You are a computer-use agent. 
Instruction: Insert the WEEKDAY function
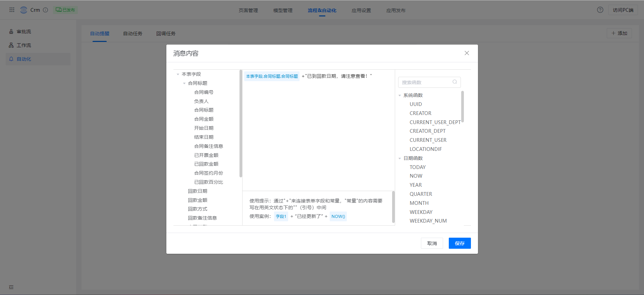pyautogui.click(x=421, y=212)
